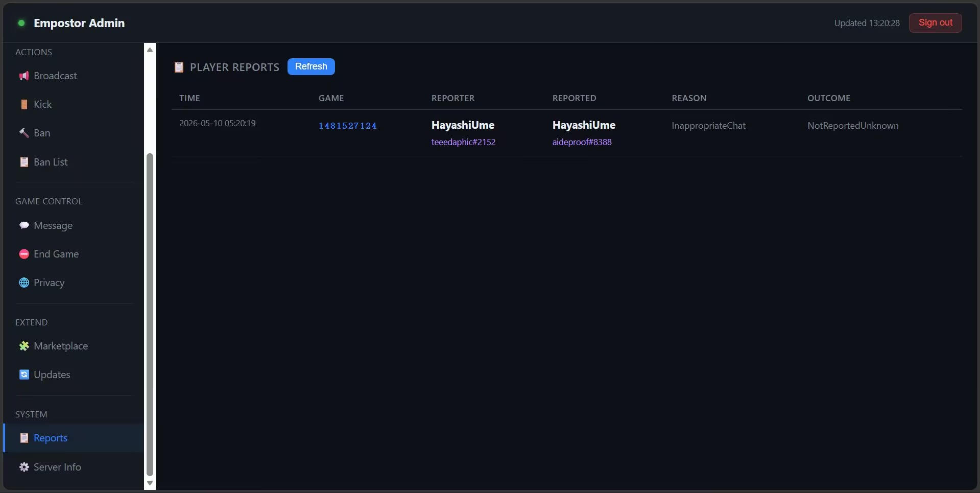Click the GAME column header
Image resolution: width=980 pixels, height=493 pixels.
(x=331, y=98)
